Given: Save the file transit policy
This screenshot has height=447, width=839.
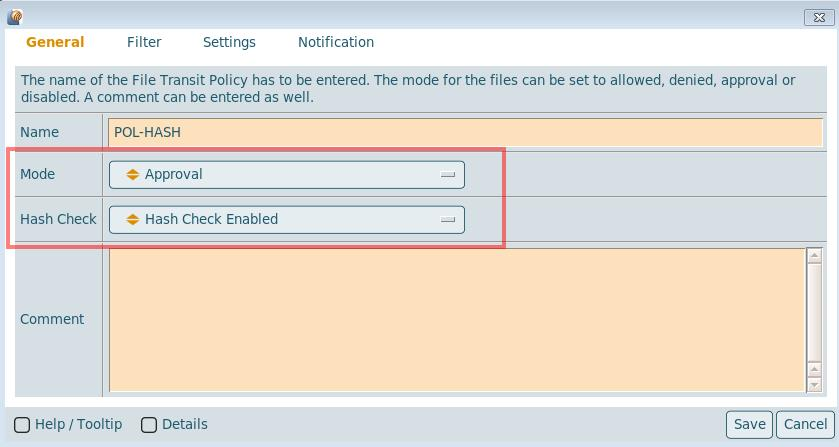Looking at the screenshot, I should (x=749, y=424).
